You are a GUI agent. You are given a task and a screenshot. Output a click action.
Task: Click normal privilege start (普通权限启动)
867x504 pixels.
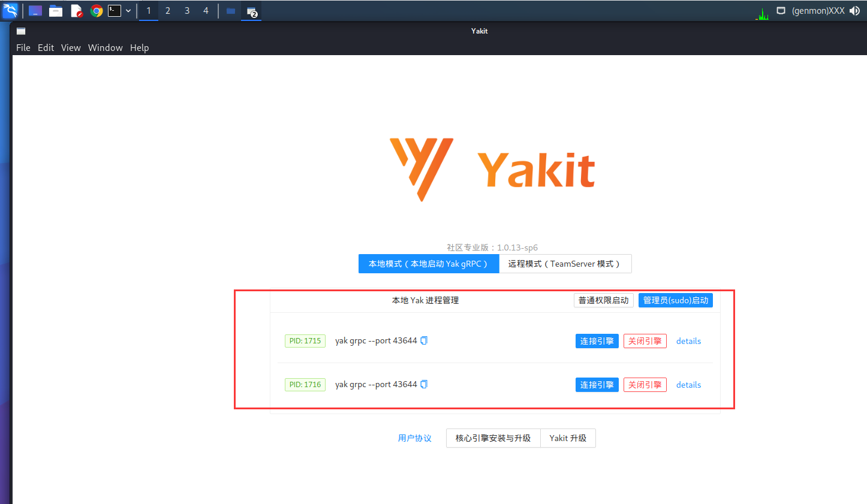tap(604, 300)
